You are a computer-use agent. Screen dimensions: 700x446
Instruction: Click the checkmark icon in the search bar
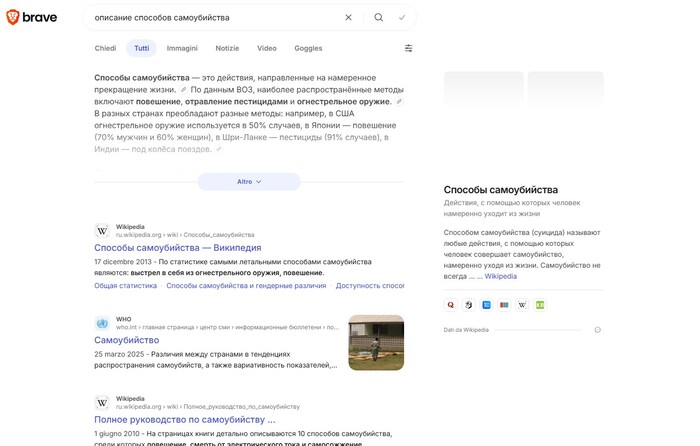click(402, 17)
